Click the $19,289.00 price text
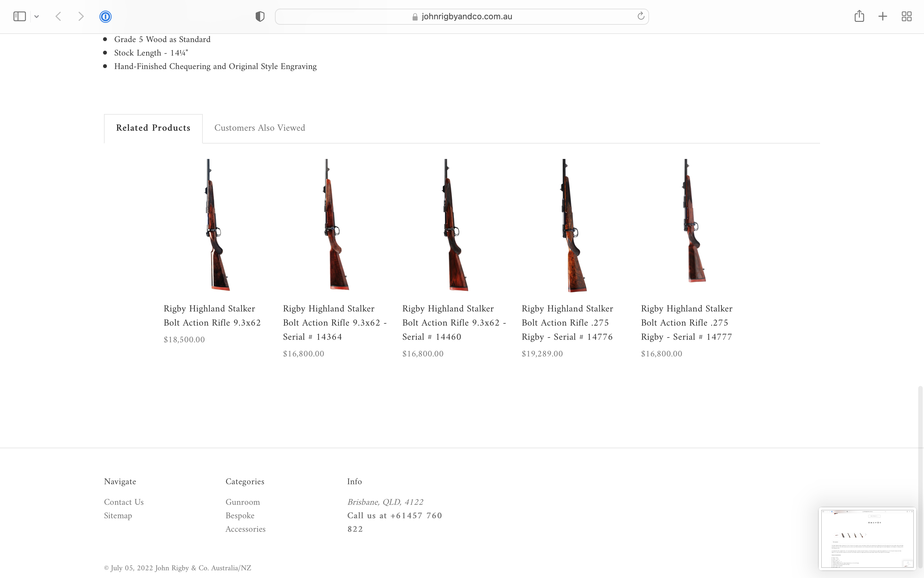924x578 pixels. click(x=542, y=354)
